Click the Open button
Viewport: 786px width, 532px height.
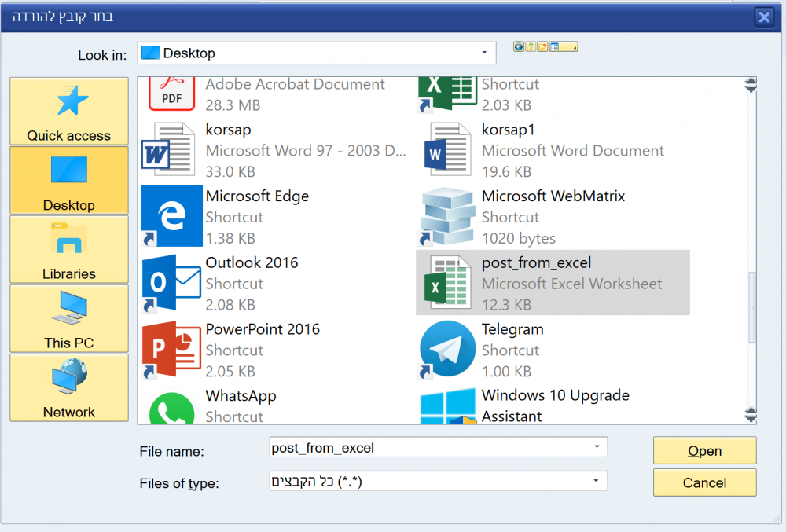pyautogui.click(x=704, y=450)
